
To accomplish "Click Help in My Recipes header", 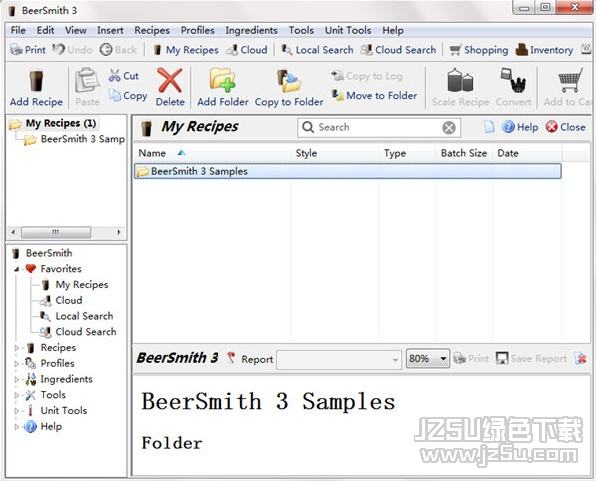I will (x=520, y=127).
